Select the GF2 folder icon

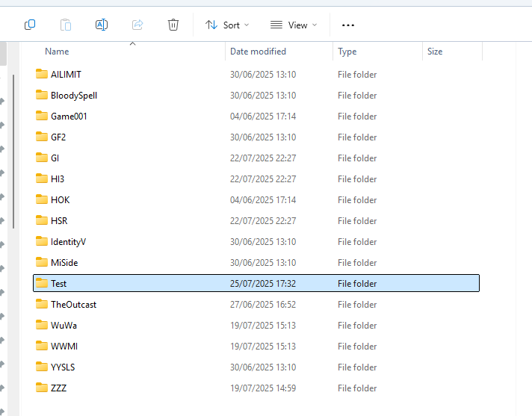[x=42, y=137]
